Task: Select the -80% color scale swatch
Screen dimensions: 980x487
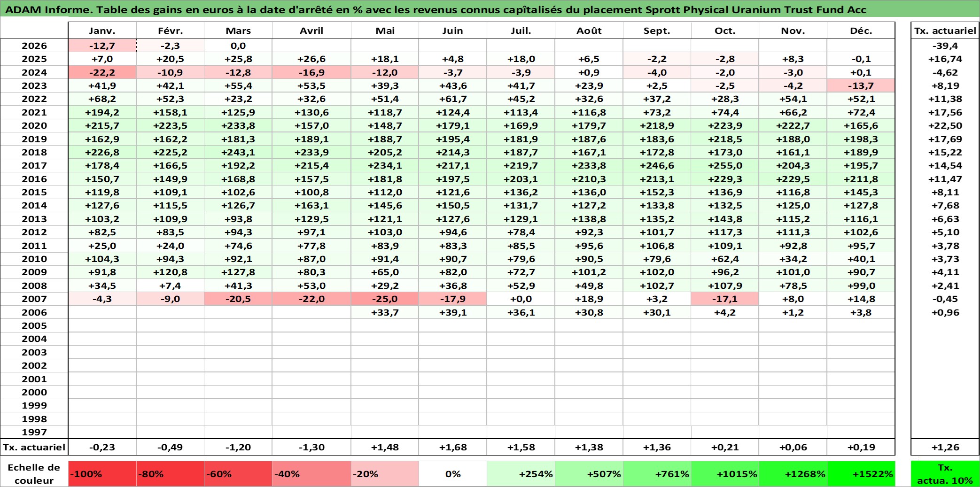Action: (x=170, y=473)
